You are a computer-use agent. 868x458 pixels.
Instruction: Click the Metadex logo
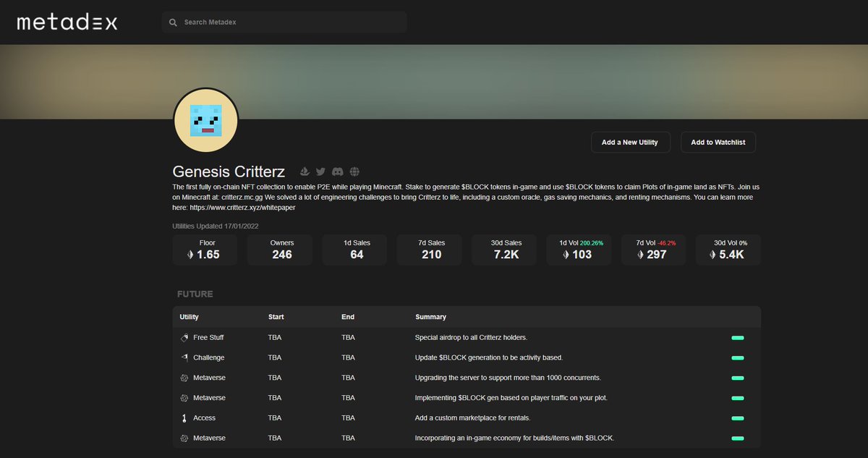[67, 22]
